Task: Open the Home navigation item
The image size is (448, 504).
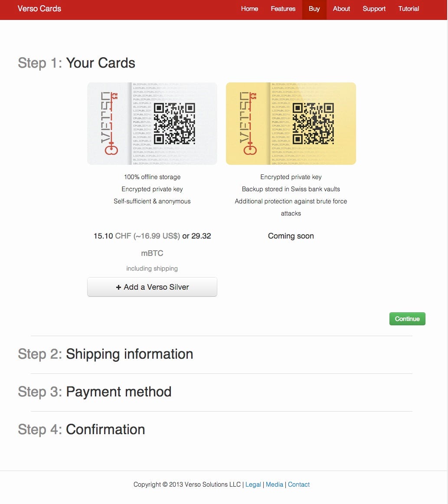Action: coord(249,9)
